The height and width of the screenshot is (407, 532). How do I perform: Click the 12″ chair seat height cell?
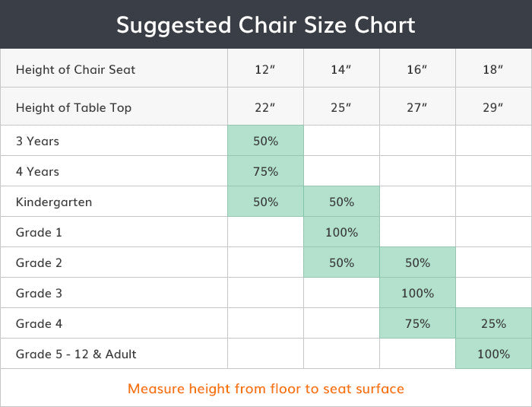click(x=265, y=69)
